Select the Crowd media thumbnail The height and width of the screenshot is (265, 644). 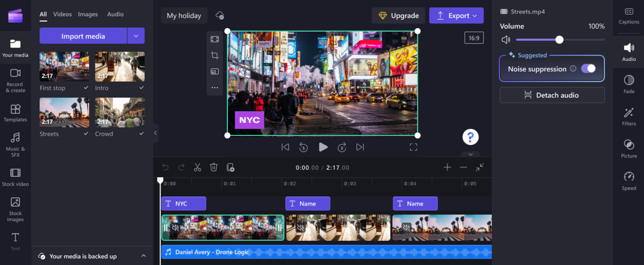point(120,113)
